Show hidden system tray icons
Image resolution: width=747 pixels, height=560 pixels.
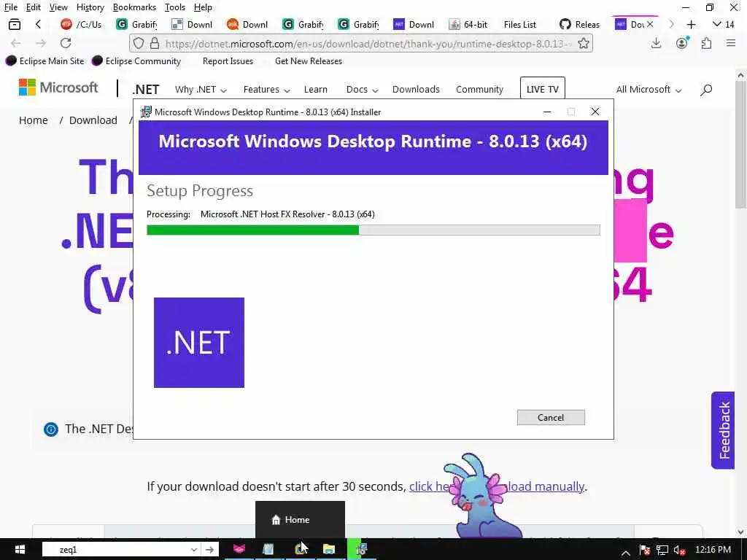[x=625, y=553]
